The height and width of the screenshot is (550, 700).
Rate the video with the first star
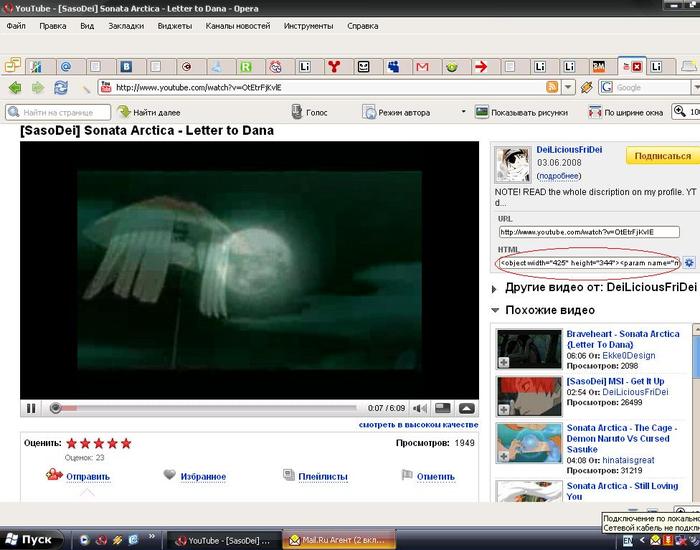tap(71, 443)
